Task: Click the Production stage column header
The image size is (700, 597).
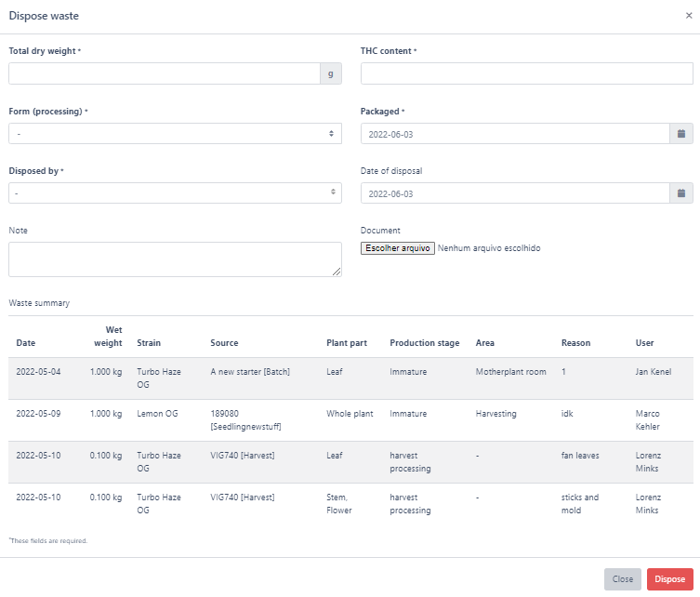Action: (424, 343)
